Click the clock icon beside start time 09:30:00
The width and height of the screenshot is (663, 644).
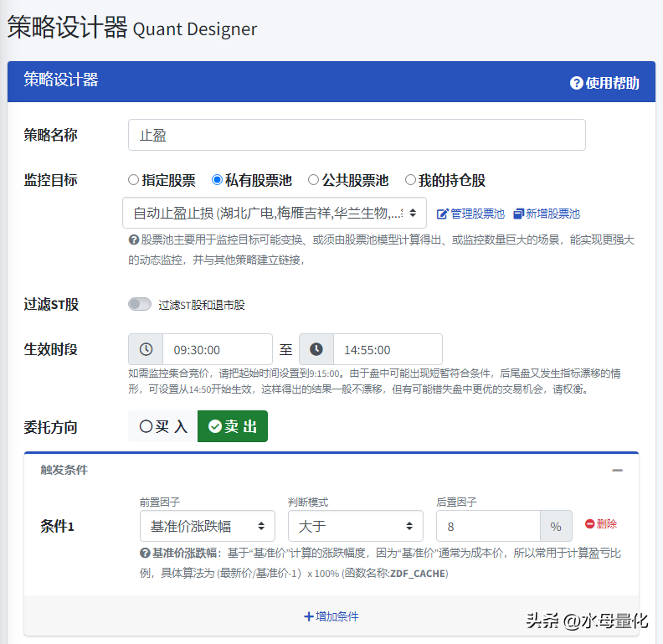[146, 349]
